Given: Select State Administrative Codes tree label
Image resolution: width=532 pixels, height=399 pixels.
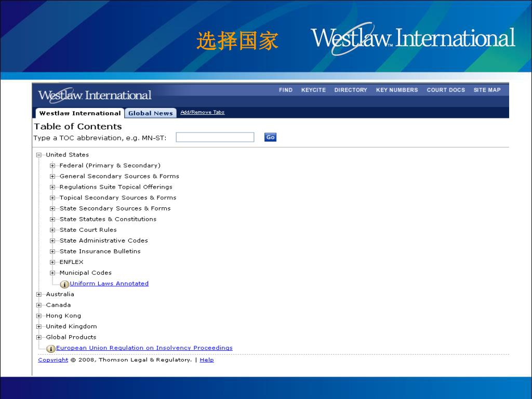Looking at the screenshot, I should 104,241.
